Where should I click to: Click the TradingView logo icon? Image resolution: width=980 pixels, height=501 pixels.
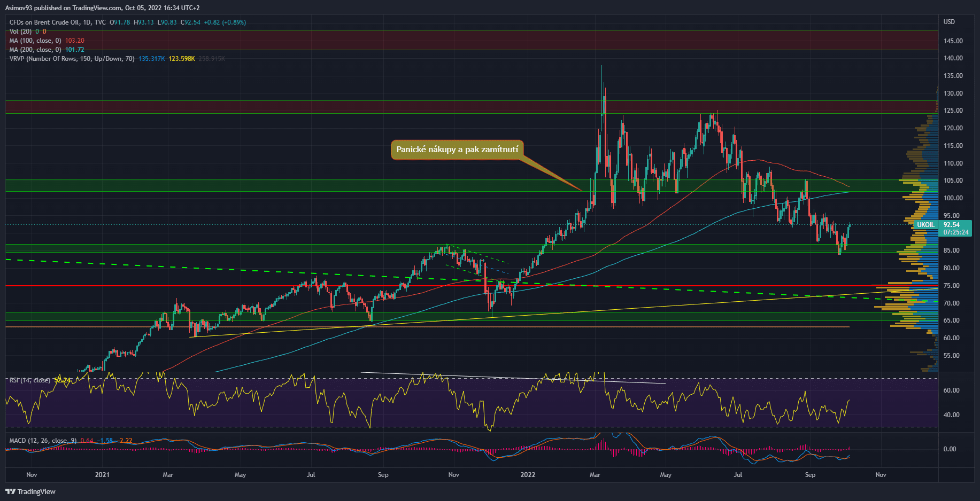click(10, 491)
